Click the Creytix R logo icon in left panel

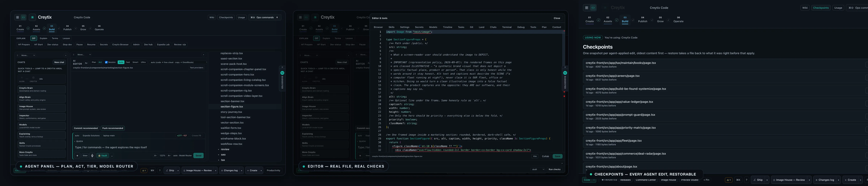click(x=32, y=17)
